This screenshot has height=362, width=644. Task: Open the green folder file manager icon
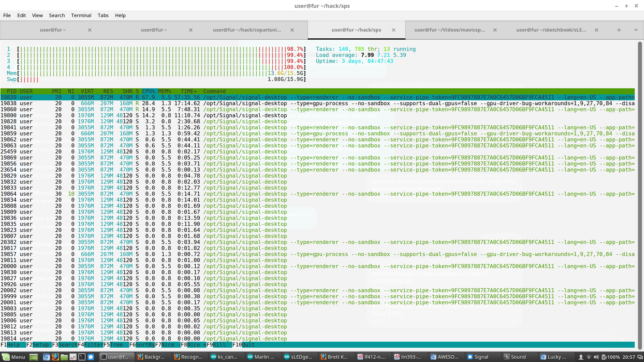[64, 357]
